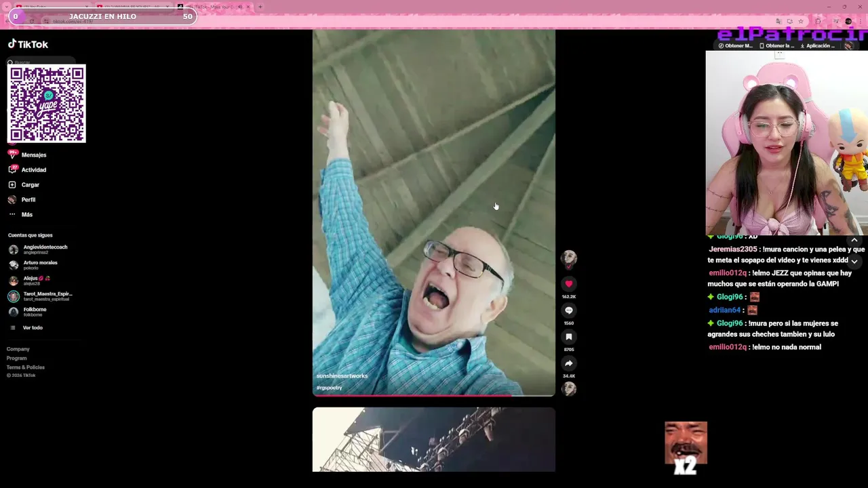Image resolution: width=868 pixels, height=488 pixels.
Task: Click the Actividad notification icon
Action: coord(12,169)
